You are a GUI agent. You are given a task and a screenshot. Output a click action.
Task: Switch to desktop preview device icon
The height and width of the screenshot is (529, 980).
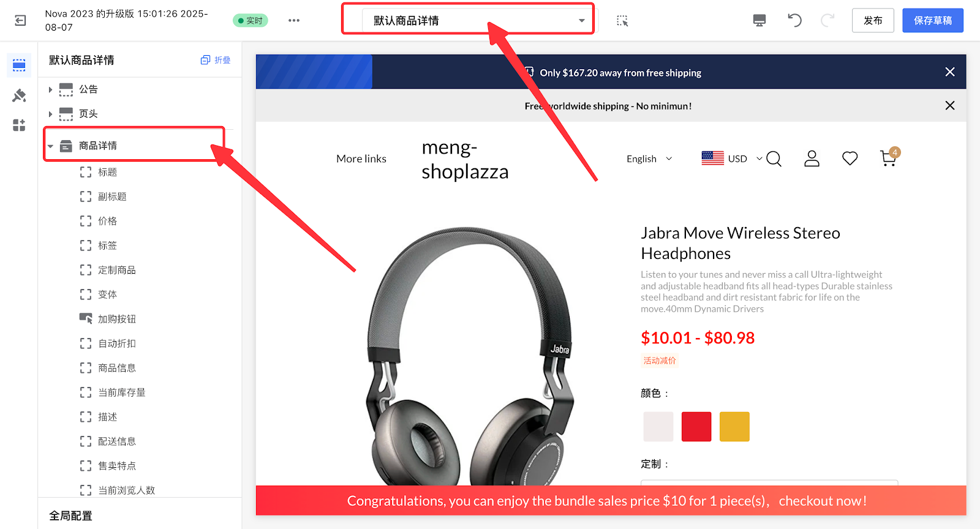(759, 21)
